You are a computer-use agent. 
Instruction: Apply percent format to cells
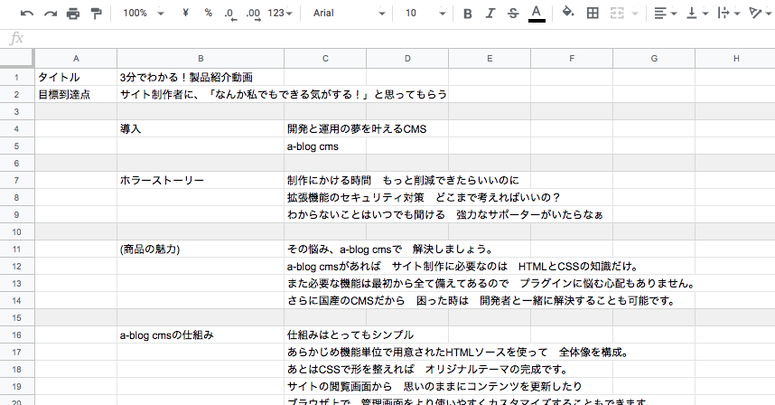coord(208,14)
